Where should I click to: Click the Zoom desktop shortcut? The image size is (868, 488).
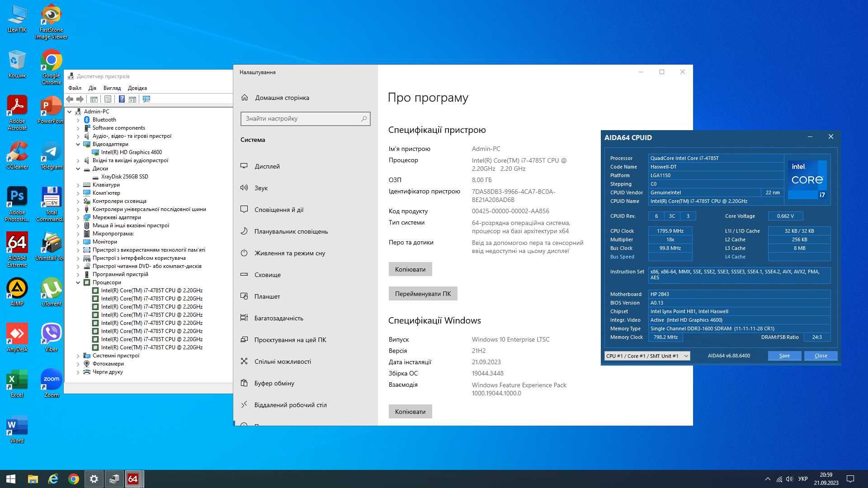51,383
